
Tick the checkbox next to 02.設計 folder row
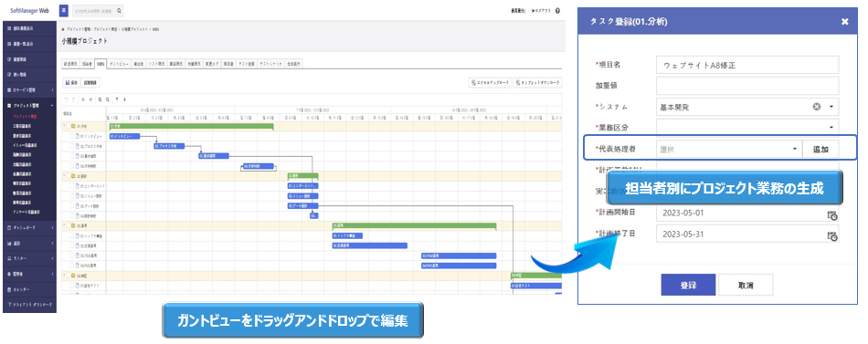click(x=69, y=176)
